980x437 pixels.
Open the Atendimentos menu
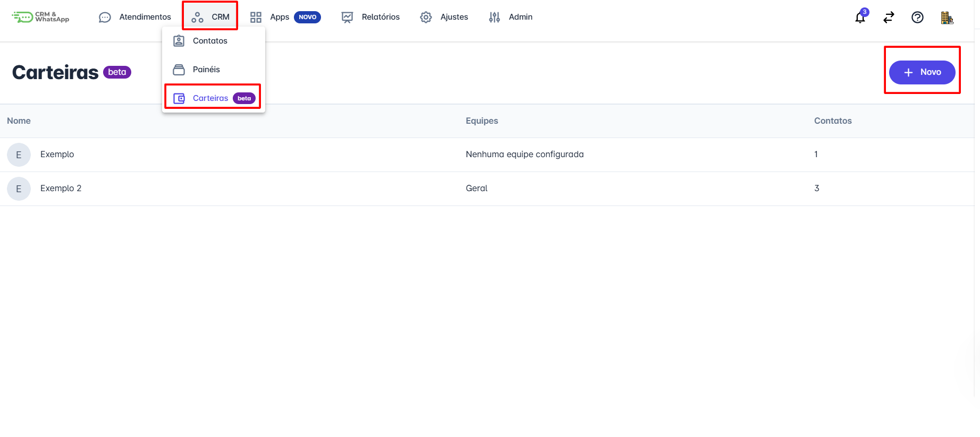tap(135, 17)
